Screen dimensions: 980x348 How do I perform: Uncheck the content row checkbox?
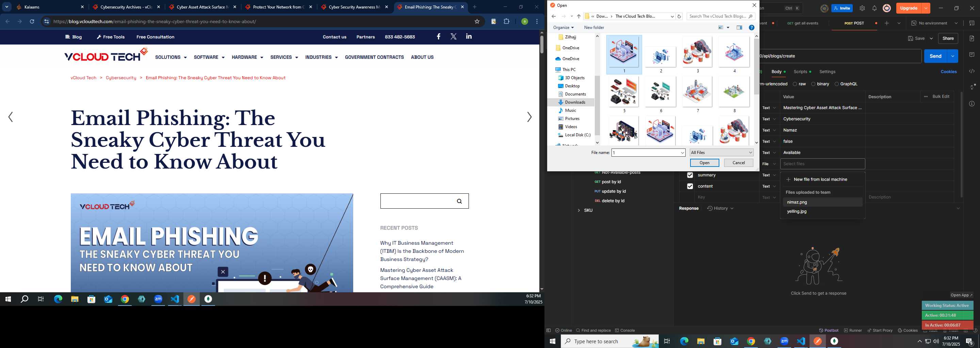(690, 186)
